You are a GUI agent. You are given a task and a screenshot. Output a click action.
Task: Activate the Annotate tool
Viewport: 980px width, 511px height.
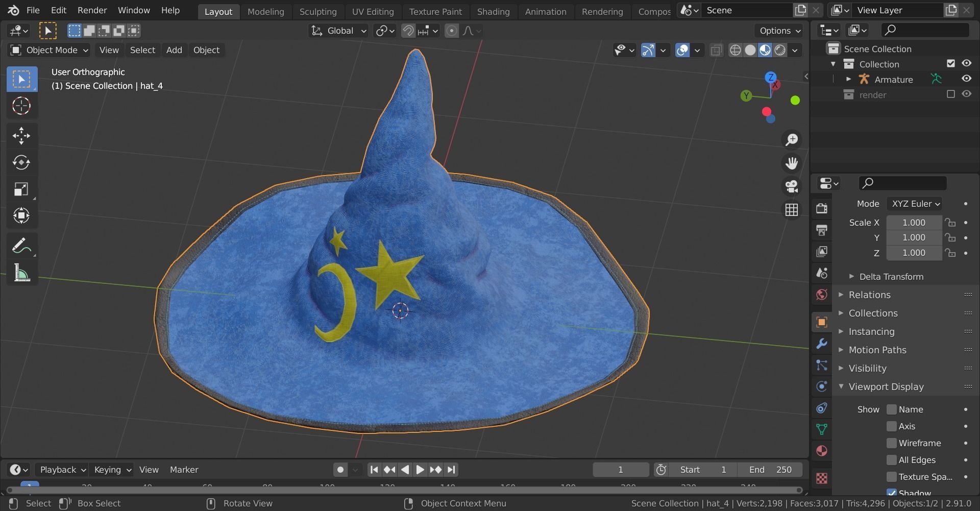click(x=21, y=246)
